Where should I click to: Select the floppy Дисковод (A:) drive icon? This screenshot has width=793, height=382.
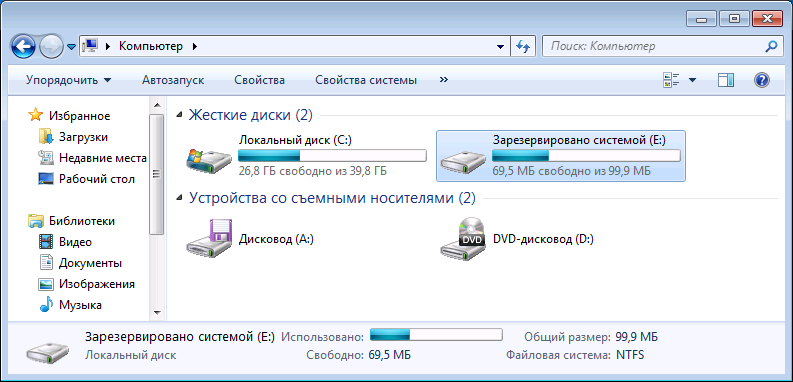pos(209,239)
